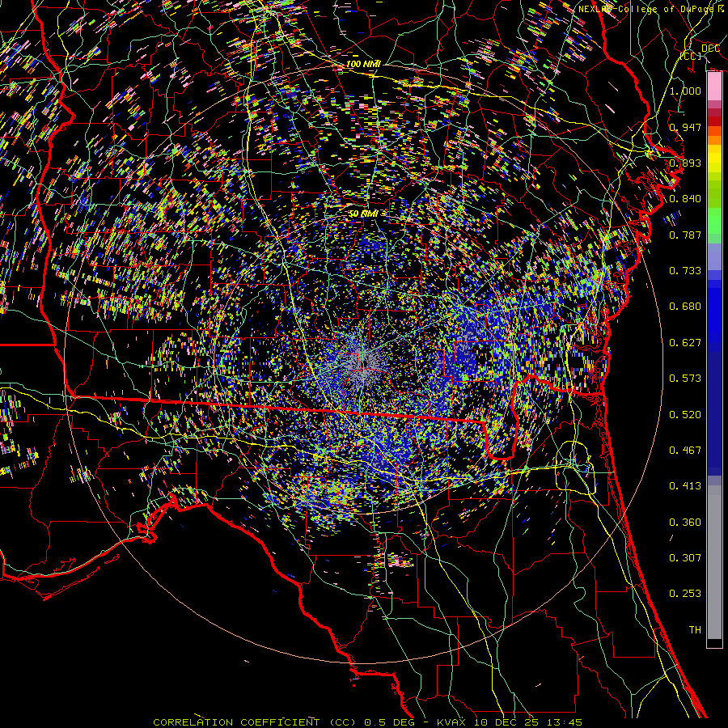Click the 0.307 scale value

pyautogui.click(x=685, y=557)
